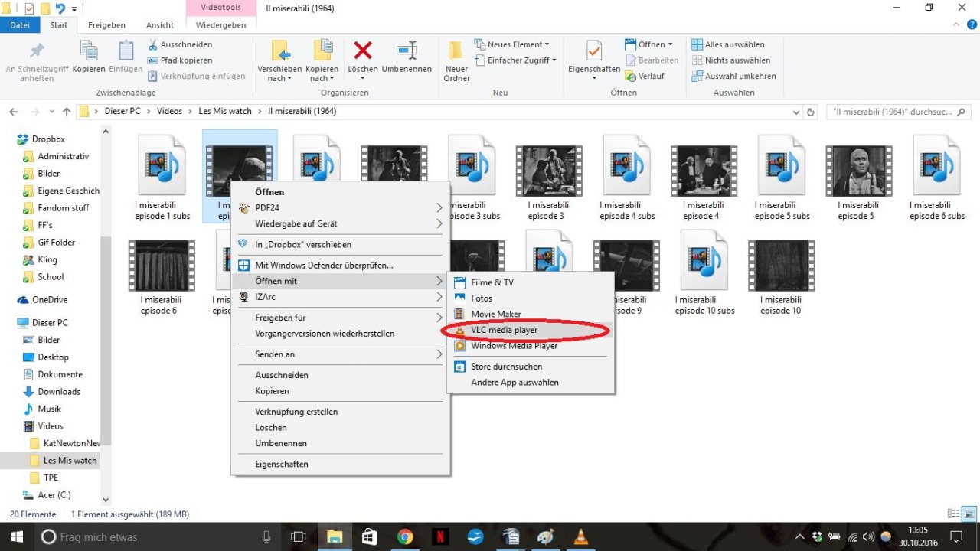Choose Fotos in Öffnen mit submenu
The height and width of the screenshot is (551, 980).
tap(530, 298)
